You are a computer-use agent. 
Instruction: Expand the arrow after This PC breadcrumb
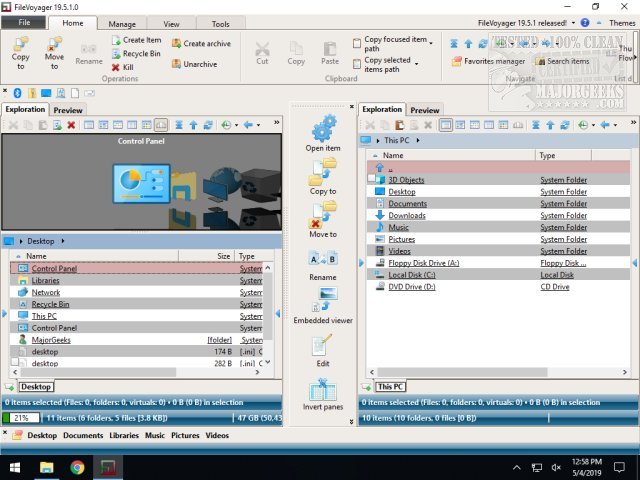[x=411, y=141]
